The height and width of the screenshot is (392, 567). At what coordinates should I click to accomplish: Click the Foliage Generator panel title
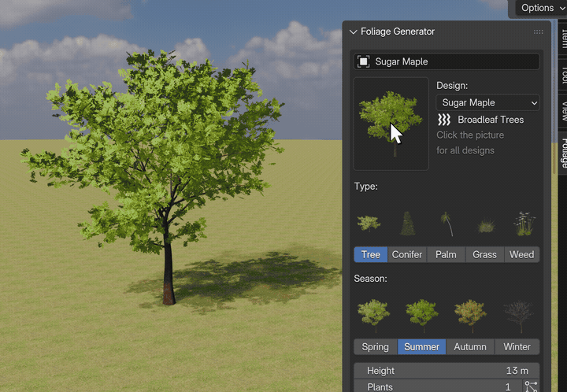[398, 31]
